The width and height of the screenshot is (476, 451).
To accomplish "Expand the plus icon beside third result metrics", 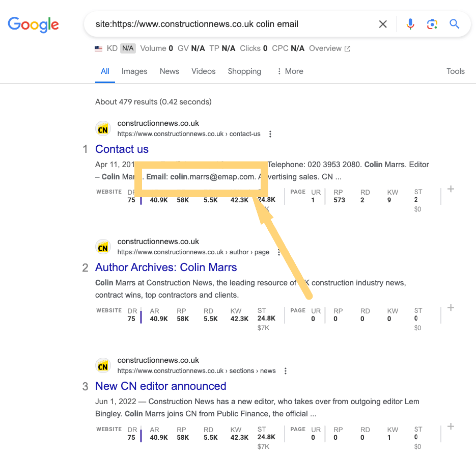I will (x=451, y=427).
